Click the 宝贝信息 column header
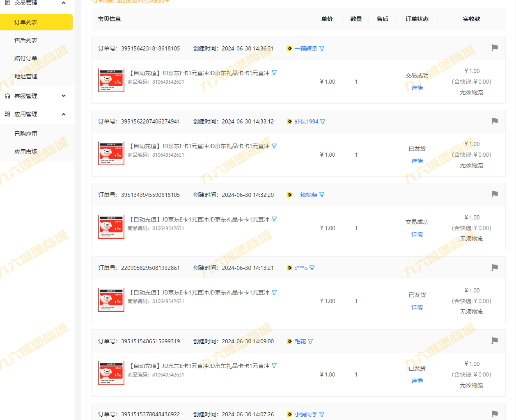 109,19
